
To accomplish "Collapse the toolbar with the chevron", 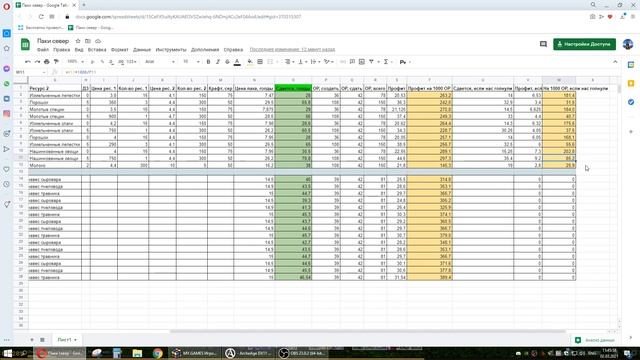I will 615,62.
